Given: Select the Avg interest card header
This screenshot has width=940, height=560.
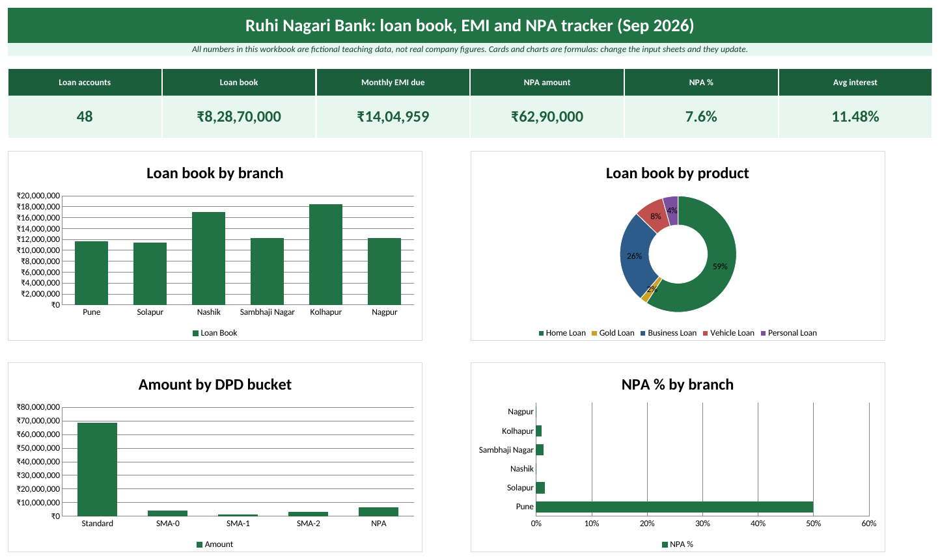Looking at the screenshot, I should (x=855, y=83).
